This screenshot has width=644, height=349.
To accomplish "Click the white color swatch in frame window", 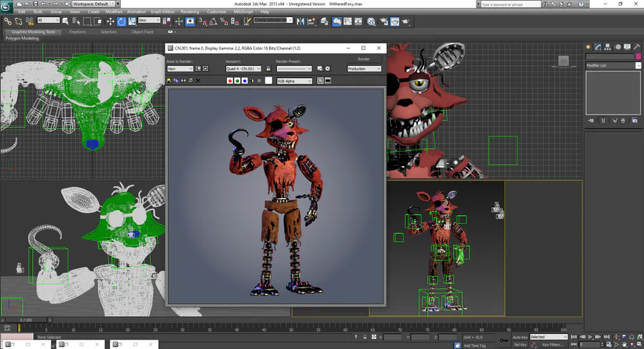I will click(x=268, y=81).
